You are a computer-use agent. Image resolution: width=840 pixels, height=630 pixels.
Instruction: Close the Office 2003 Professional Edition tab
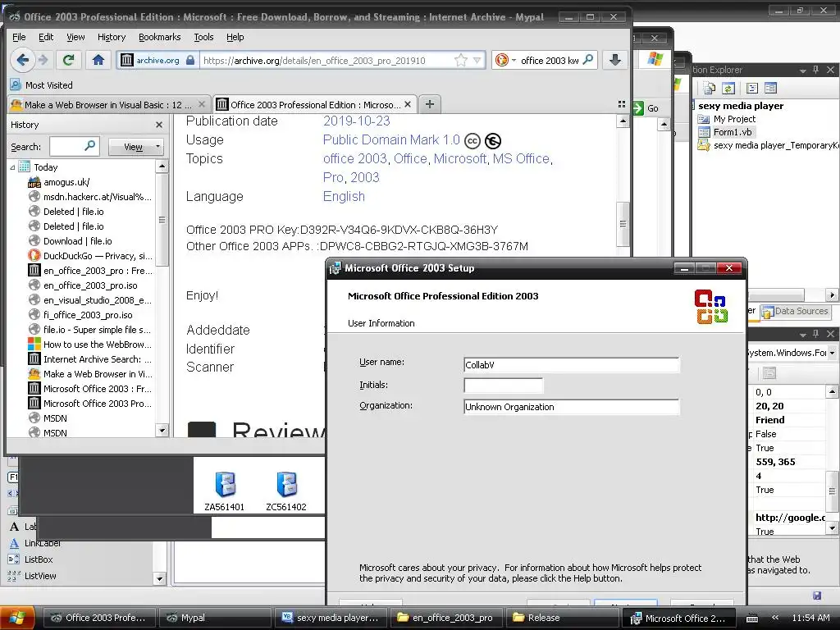[x=408, y=104]
